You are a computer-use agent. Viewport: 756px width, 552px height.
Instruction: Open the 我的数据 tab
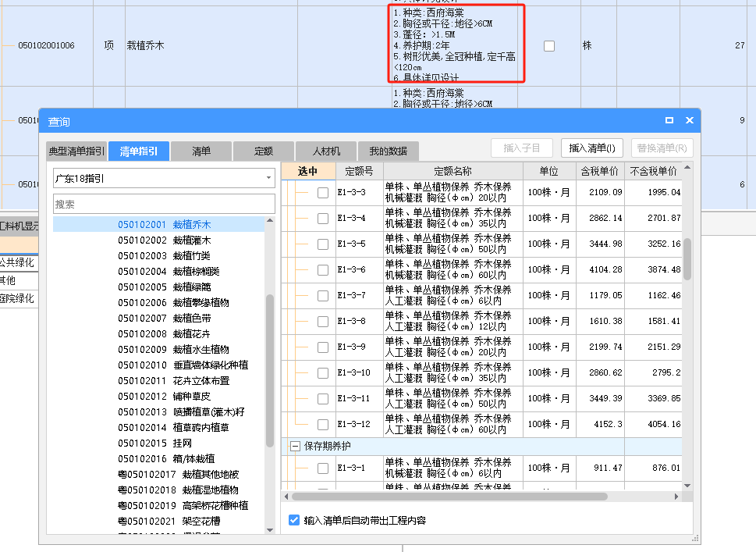[x=388, y=151]
